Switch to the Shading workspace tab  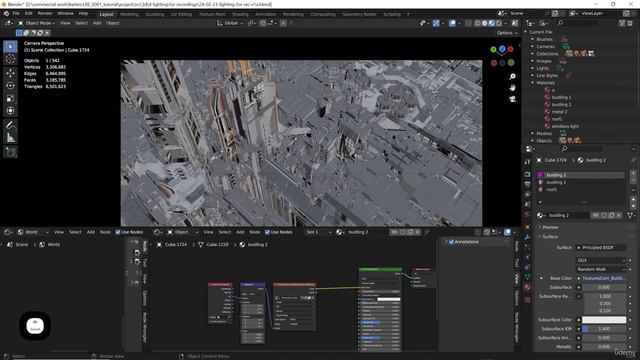tap(240, 14)
